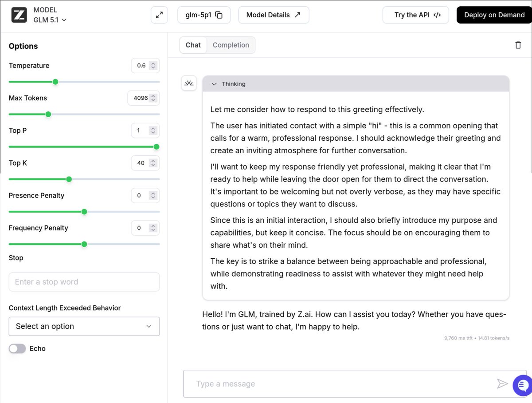Viewport: 532px width, 403px height.
Task: Click the response latency stats text
Action: point(477,338)
